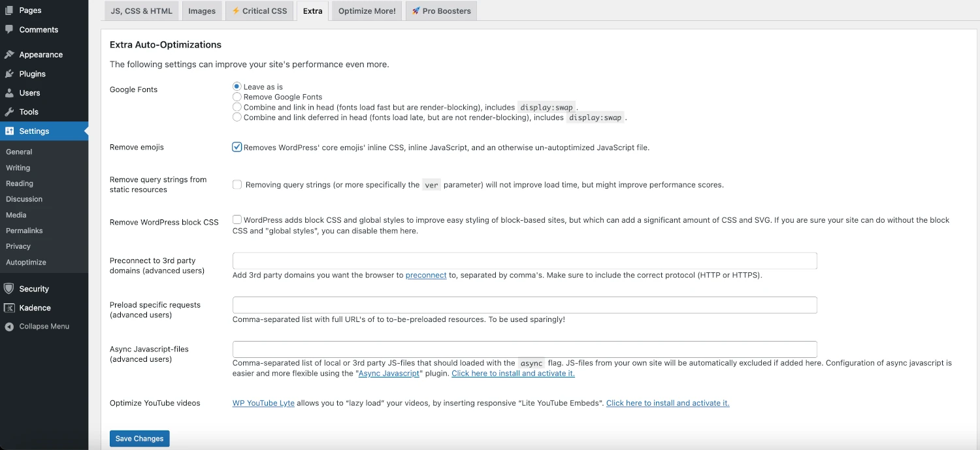The image size is (980, 450).
Task: Switch to the Images tab
Action: (202, 11)
